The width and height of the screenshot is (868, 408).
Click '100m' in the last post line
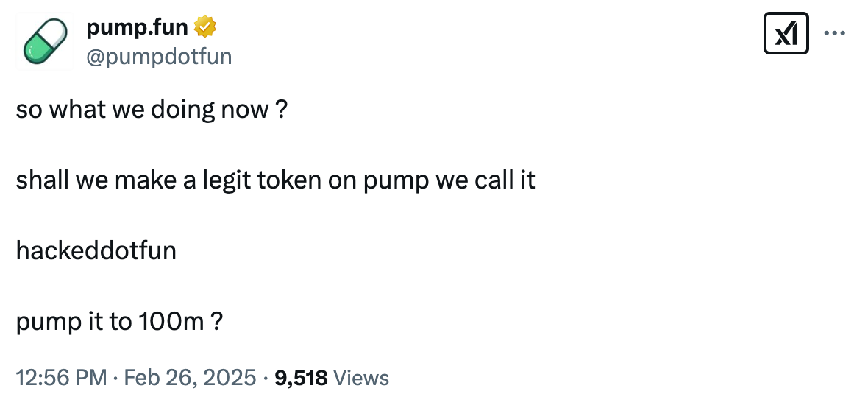tap(170, 322)
